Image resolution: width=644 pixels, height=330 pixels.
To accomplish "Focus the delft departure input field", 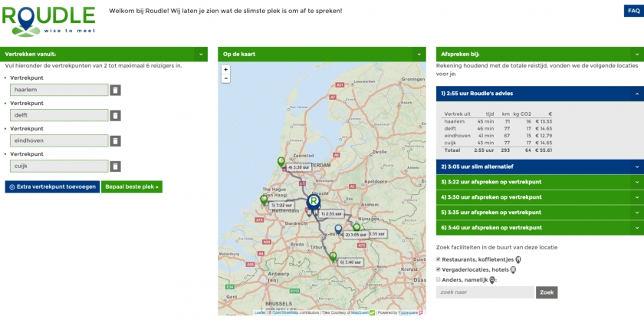I will pos(59,115).
